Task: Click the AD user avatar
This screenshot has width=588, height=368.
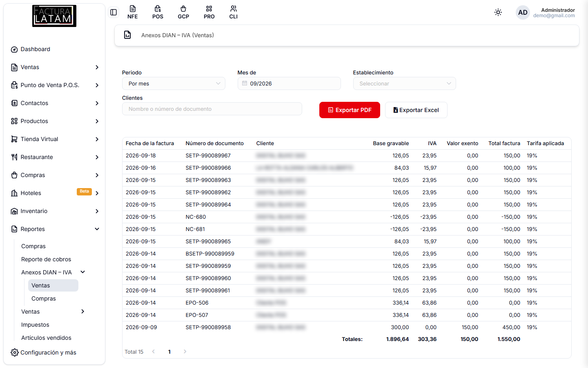Action: coord(523,12)
